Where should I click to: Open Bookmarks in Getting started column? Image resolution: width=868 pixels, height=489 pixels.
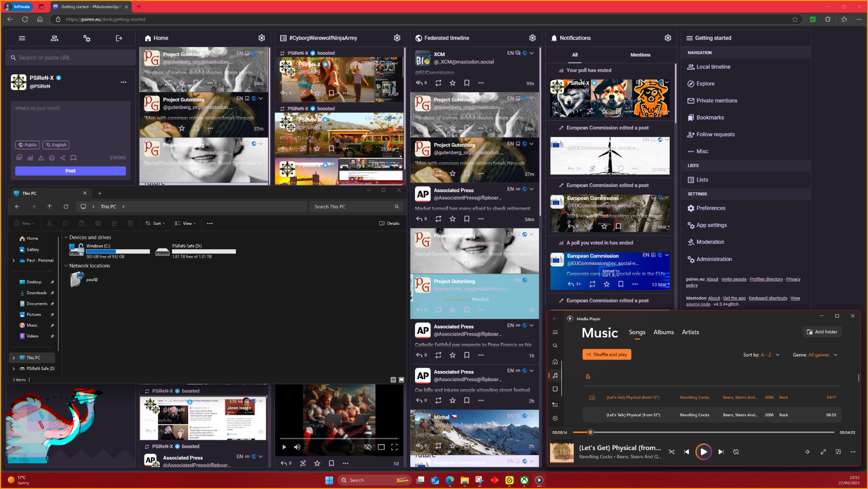point(710,118)
